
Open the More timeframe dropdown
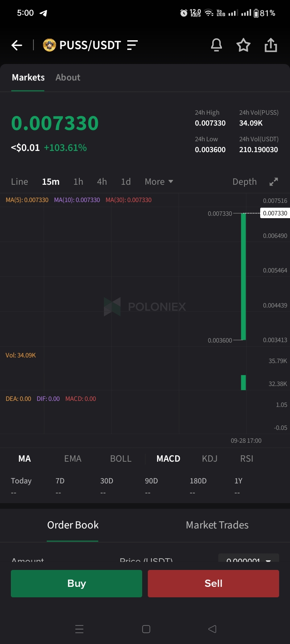tap(159, 182)
